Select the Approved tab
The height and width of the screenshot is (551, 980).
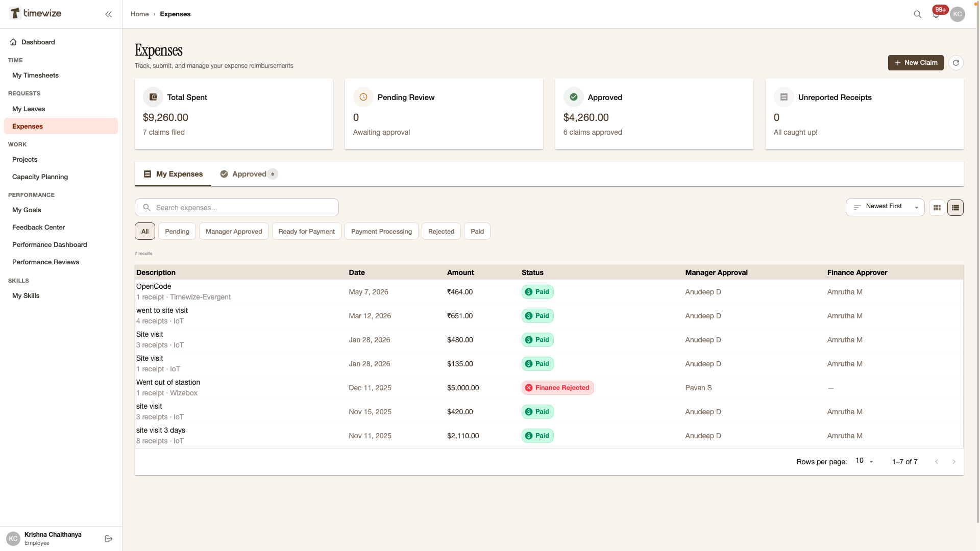point(249,174)
